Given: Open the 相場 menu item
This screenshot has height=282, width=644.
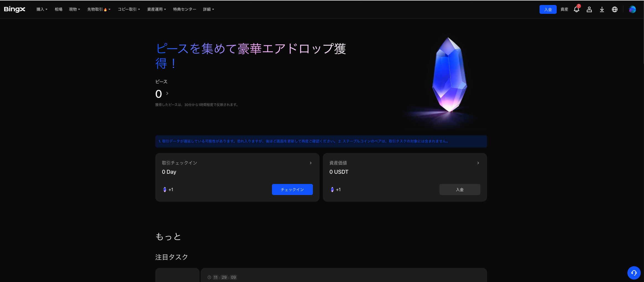Looking at the screenshot, I should [x=58, y=9].
